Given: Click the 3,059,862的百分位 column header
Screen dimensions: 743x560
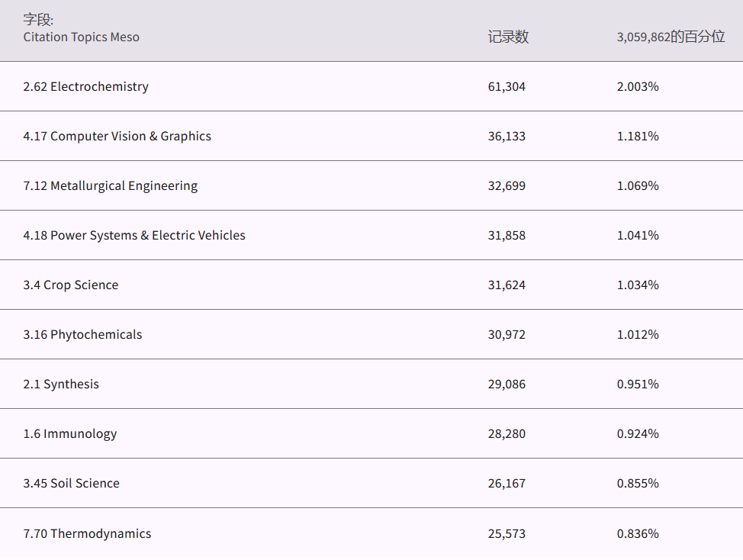Looking at the screenshot, I should (x=671, y=37).
